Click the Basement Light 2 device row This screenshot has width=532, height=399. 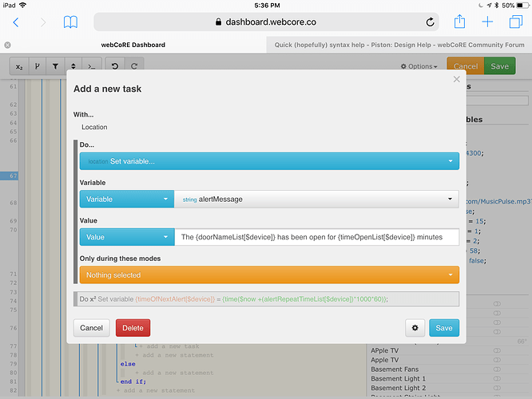(449, 388)
